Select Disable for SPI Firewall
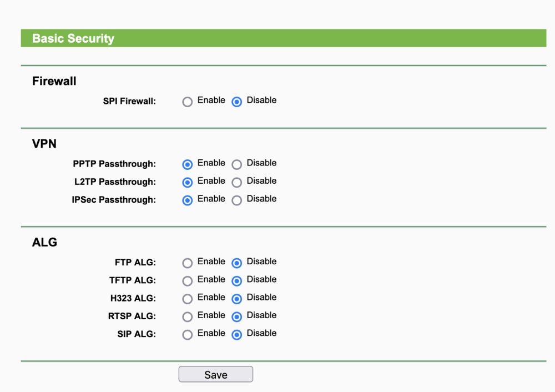Viewport: 555px width, 392px height. [x=237, y=102]
